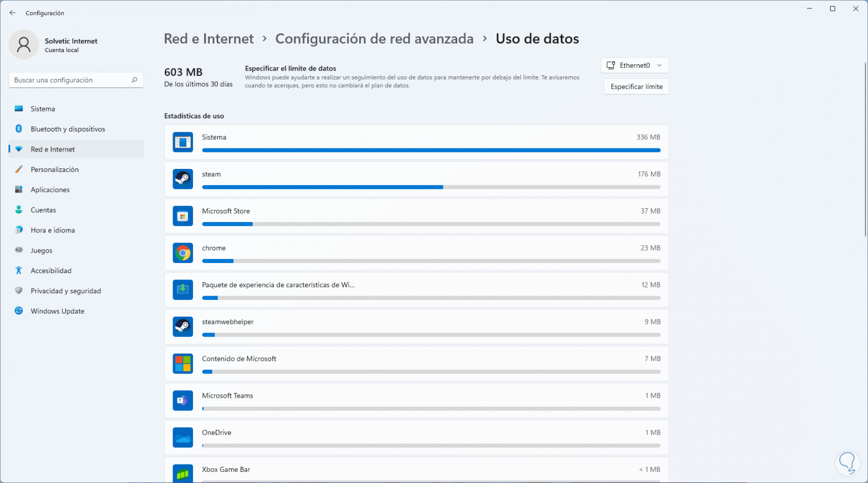868x483 pixels.
Task: Click the Microsoft Teams icon
Action: click(x=183, y=400)
